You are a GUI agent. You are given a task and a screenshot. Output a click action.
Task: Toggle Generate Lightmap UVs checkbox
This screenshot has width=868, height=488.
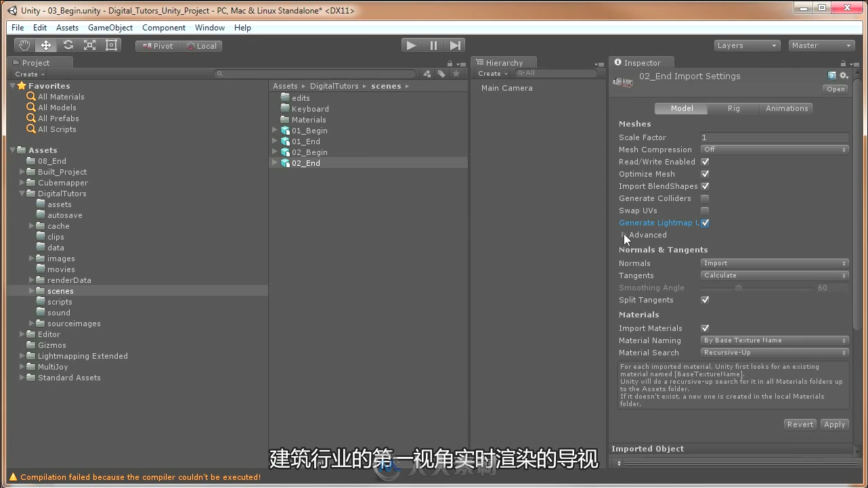click(705, 223)
